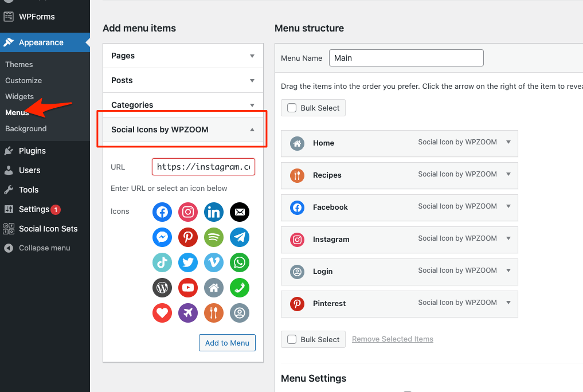Choose the LinkedIn social icon
The width and height of the screenshot is (583, 392).
[214, 212]
